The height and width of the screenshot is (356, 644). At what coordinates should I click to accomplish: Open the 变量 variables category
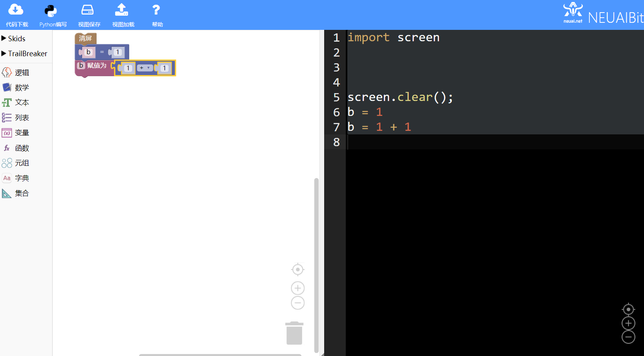coord(16,133)
